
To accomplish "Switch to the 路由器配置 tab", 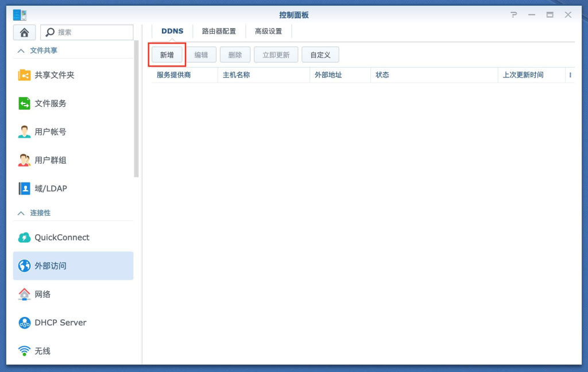I will tap(219, 31).
